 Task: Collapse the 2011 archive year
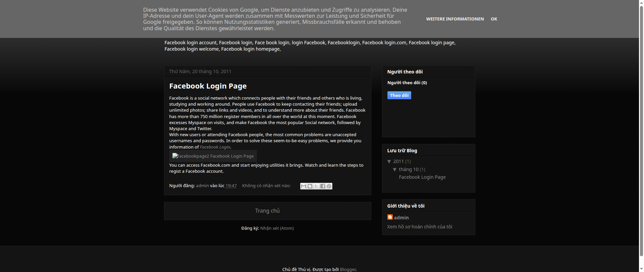389,162
